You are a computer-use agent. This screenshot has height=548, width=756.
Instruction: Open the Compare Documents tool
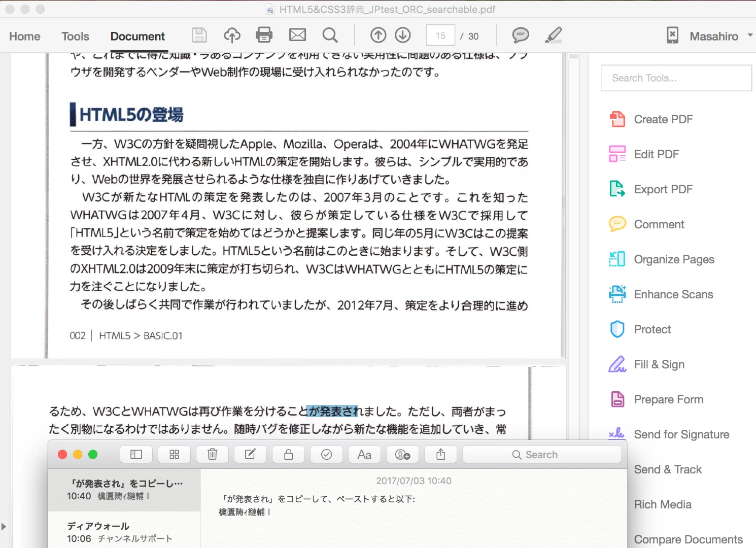click(688, 539)
